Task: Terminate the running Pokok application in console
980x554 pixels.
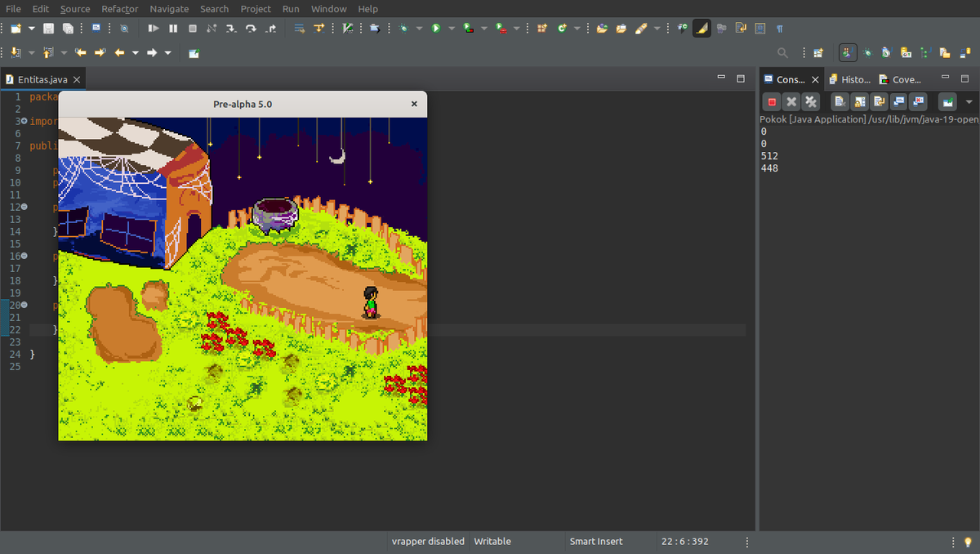Action: pyautogui.click(x=772, y=102)
